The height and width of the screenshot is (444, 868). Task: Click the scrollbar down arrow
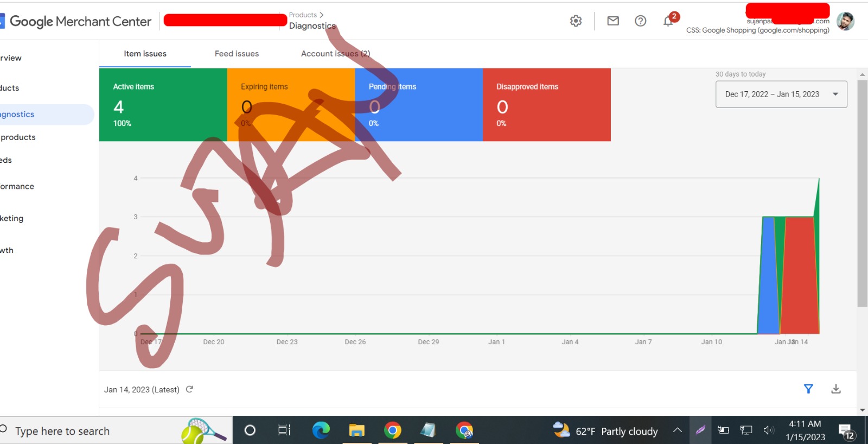(862, 410)
